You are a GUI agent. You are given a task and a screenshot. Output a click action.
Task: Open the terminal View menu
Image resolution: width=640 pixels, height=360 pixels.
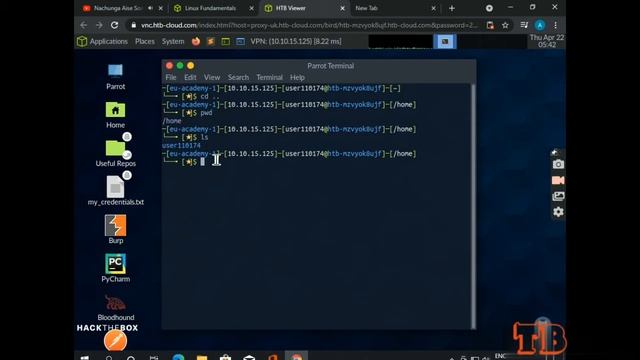[212, 77]
